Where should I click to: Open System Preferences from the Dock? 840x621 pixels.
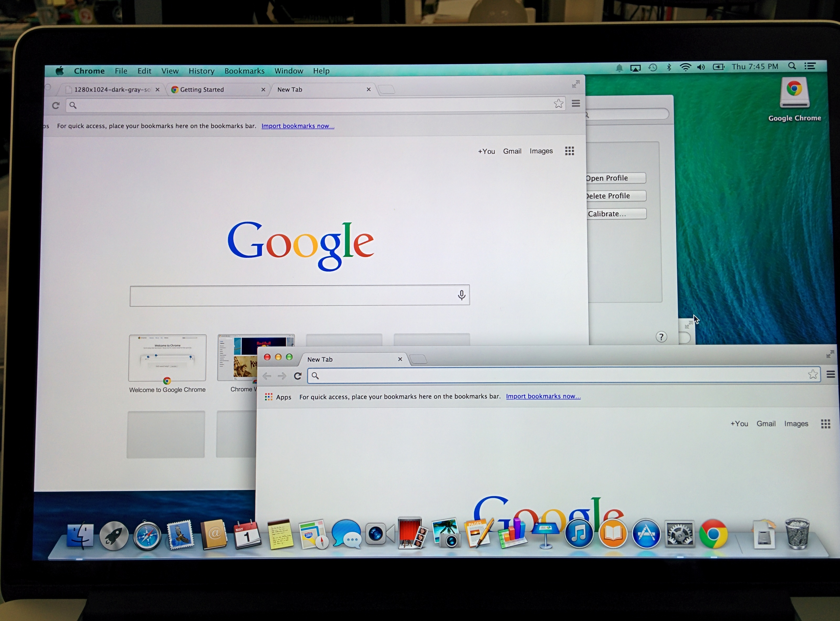tap(679, 534)
